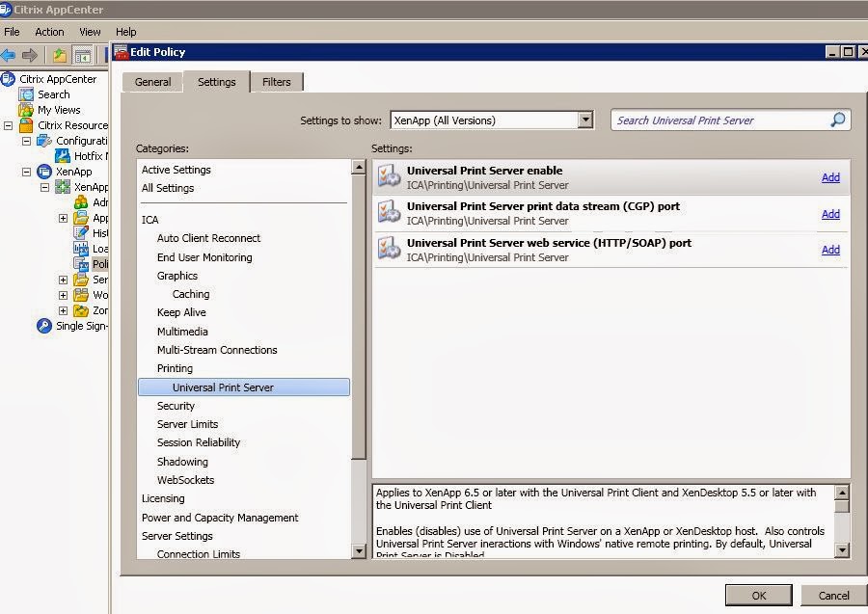Click the Servers folder icon
The height and width of the screenshot is (614, 868).
[81, 280]
